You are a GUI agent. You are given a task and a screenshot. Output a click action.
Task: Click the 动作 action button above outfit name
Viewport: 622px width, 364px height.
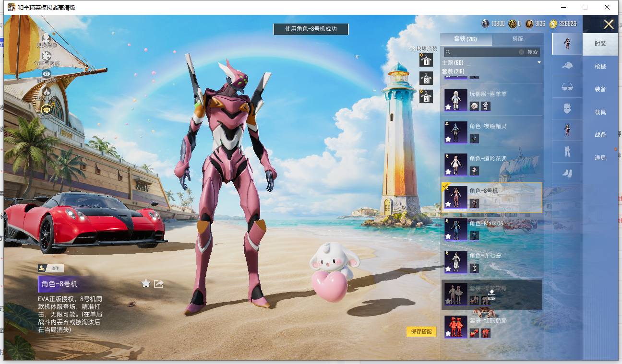pyautogui.click(x=51, y=268)
